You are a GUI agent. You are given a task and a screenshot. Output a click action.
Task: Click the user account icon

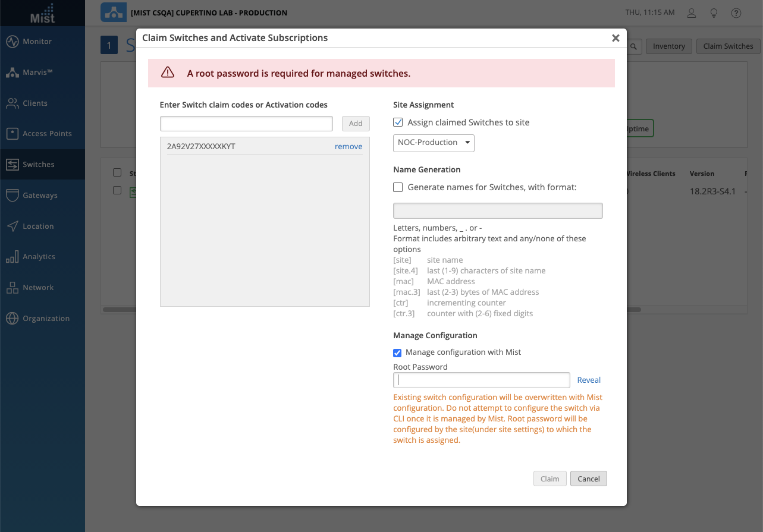tap(692, 12)
